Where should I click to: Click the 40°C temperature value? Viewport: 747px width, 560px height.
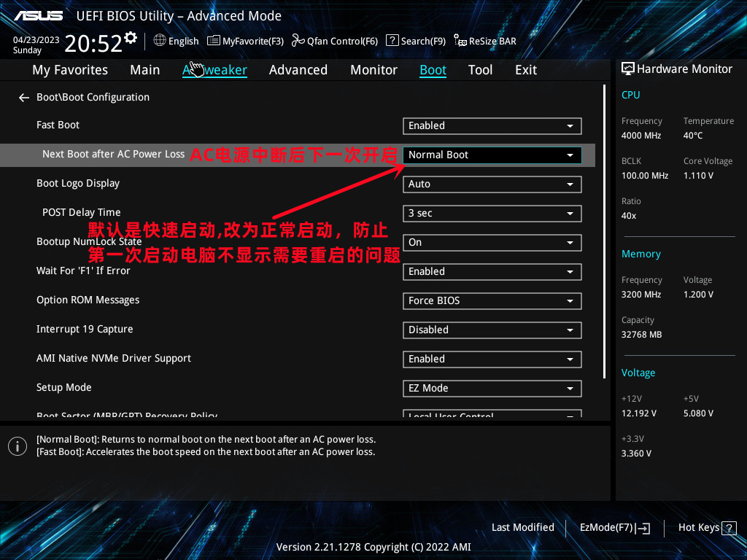693,136
